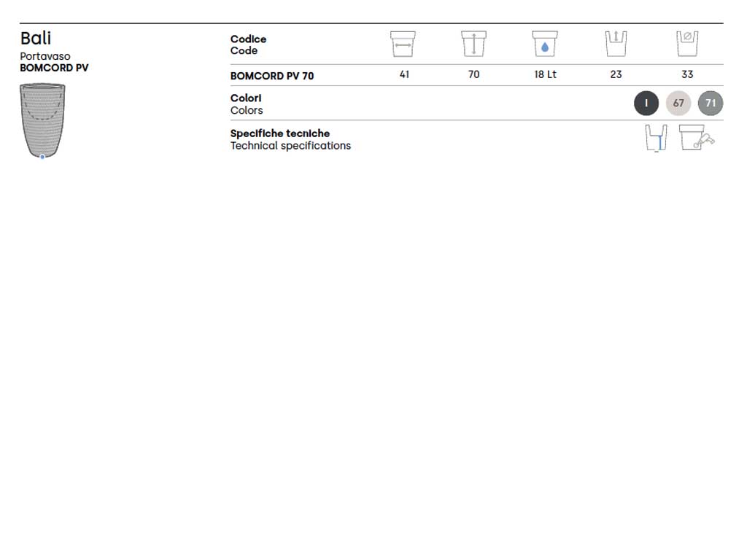Image resolution: width=747 pixels, height=560 pixels.
Task: Click the pot height dimension icon
Action: tap(473, 44)
